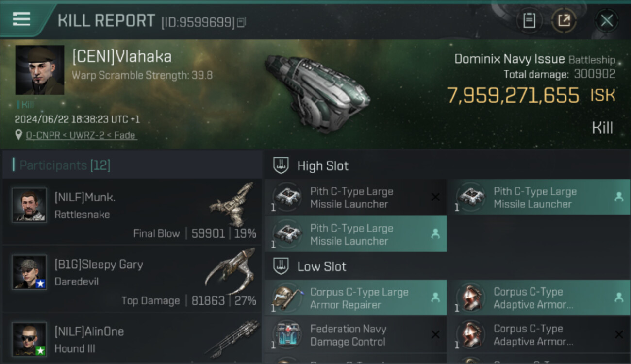
Task: Click the Participants [12] header
Action: [x=65, y=165]
